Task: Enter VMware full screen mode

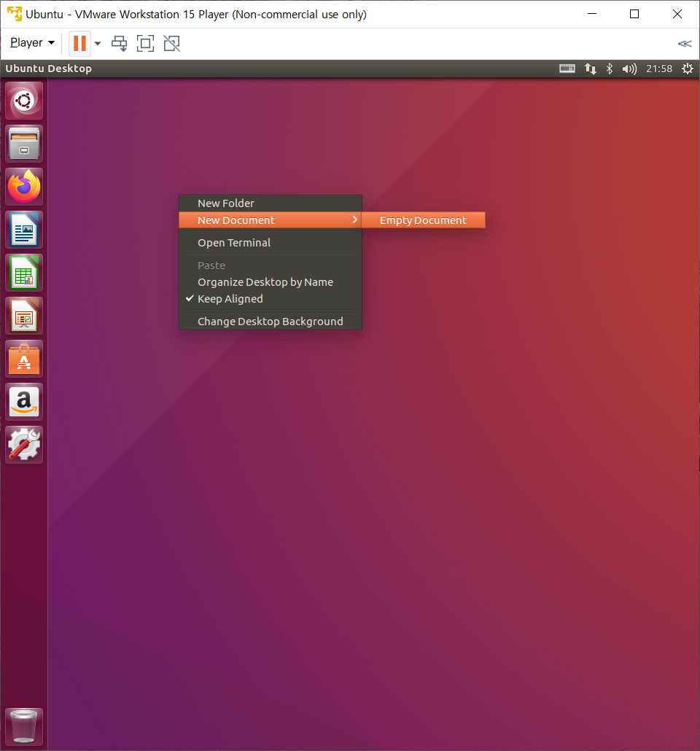Action: pyautogui.click(x=146, y=44)
